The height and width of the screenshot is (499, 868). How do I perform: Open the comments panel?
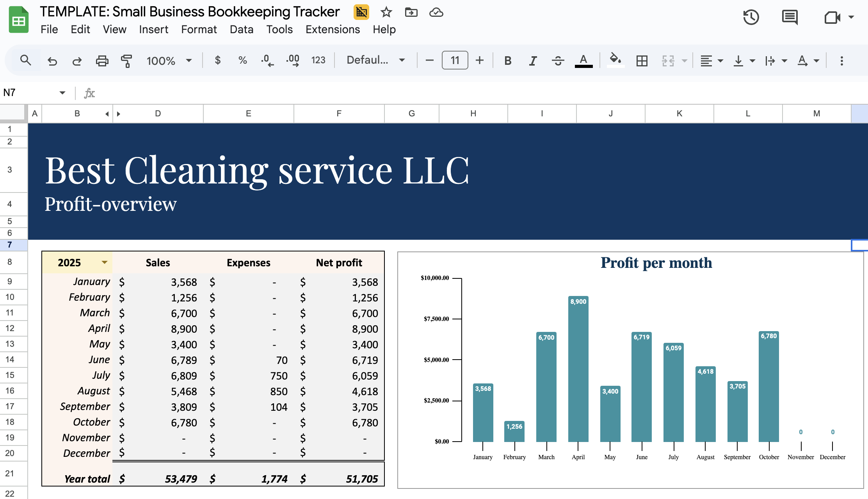point(790,17)
